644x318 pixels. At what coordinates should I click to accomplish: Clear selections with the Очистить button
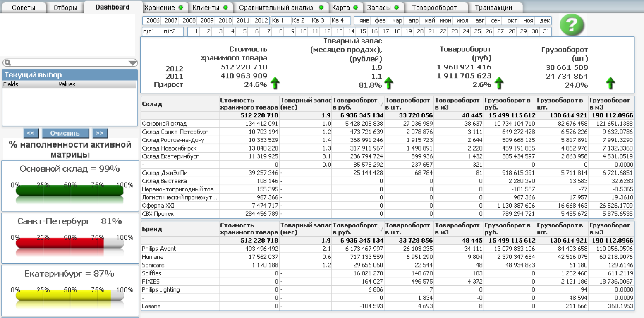(x=65, y=133)
